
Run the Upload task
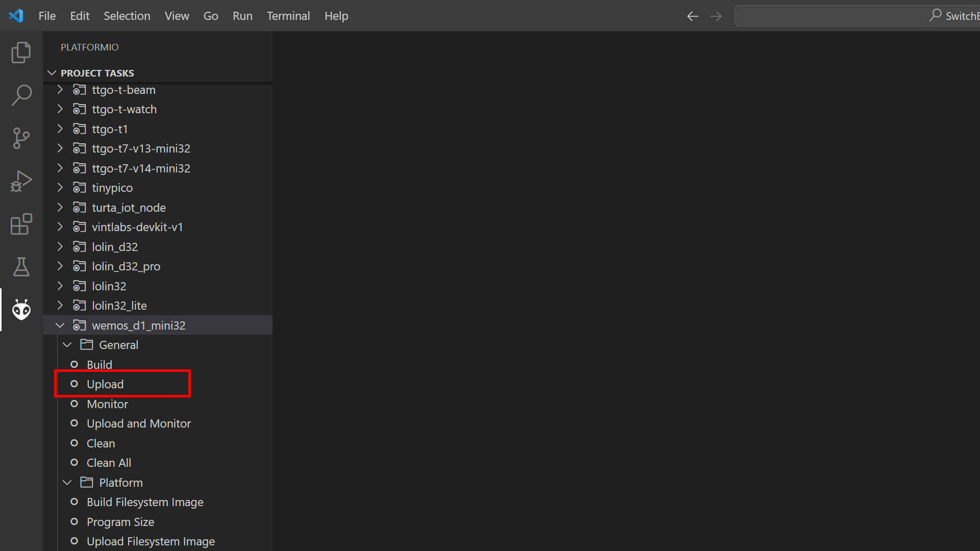pyautogui.click(x=105, y=384)
